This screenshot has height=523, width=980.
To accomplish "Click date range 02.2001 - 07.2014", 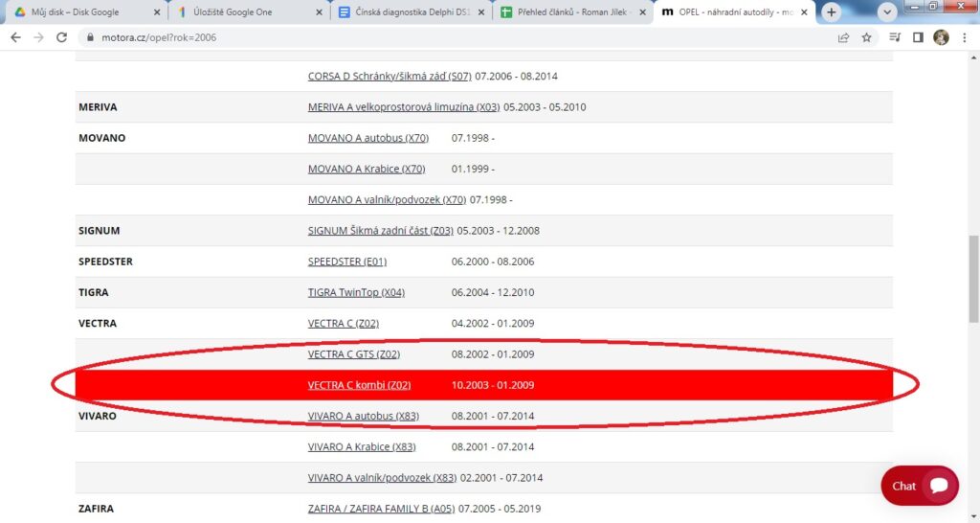I will [501, 477].
